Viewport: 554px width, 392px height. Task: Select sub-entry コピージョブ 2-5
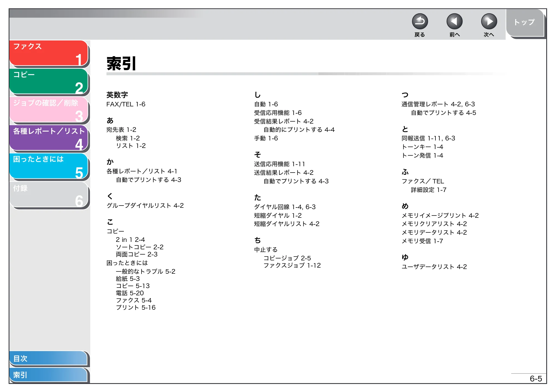pos(287,258)
